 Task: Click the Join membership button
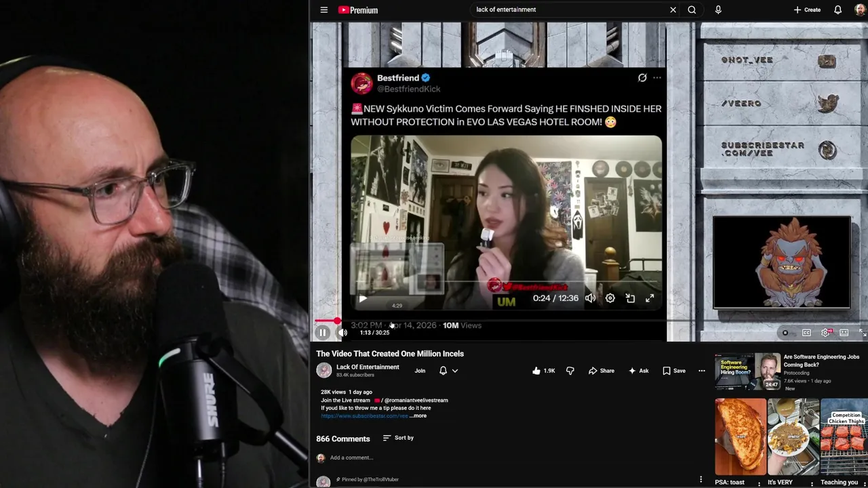pyautogui.click(x=420, y=371)
